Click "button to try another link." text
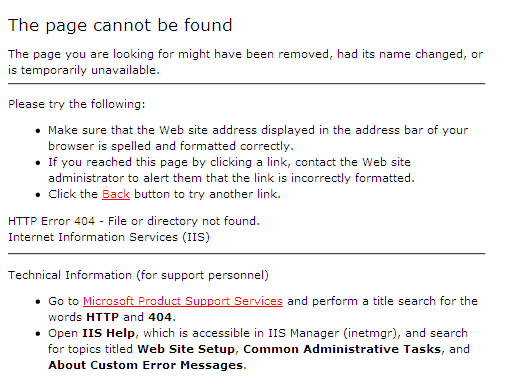Screen dimensions: 511x391 [207, 194]
